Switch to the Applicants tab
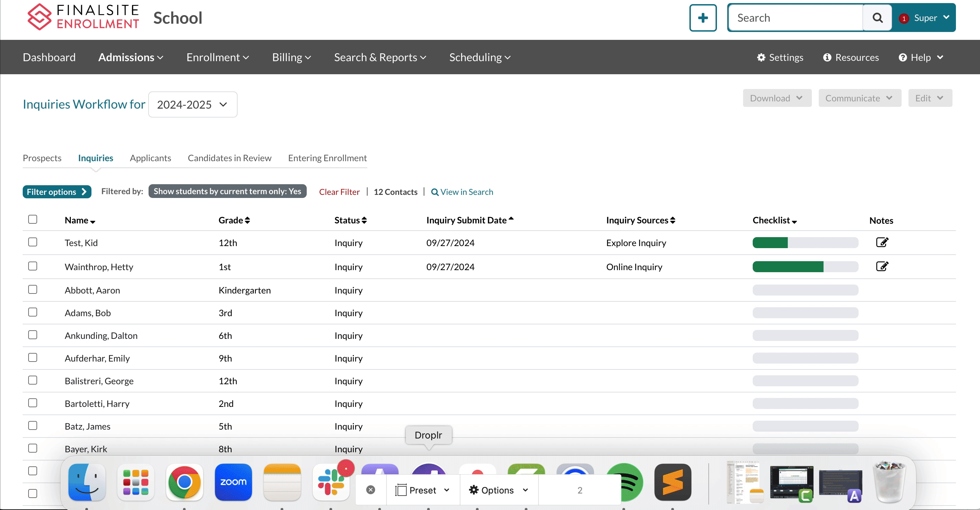 pyautogui.click(x=150, y=158)
